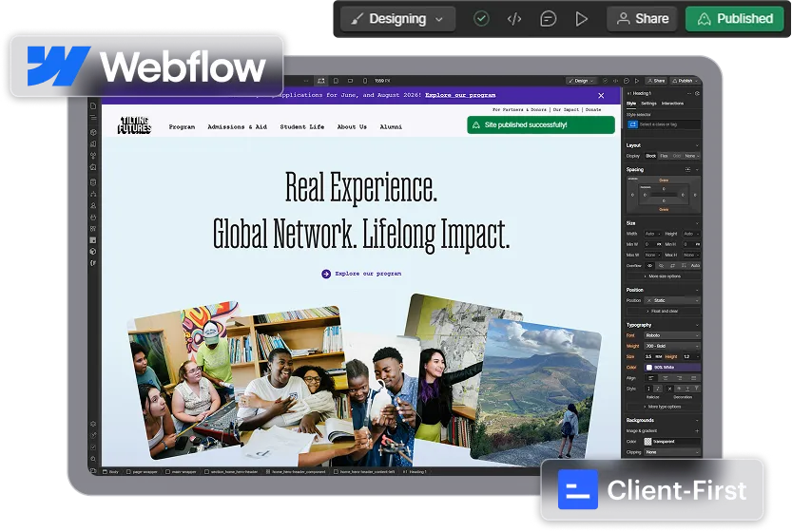Collapse the Size section
This screenshot has width=792, height=532.
[697, 223]
